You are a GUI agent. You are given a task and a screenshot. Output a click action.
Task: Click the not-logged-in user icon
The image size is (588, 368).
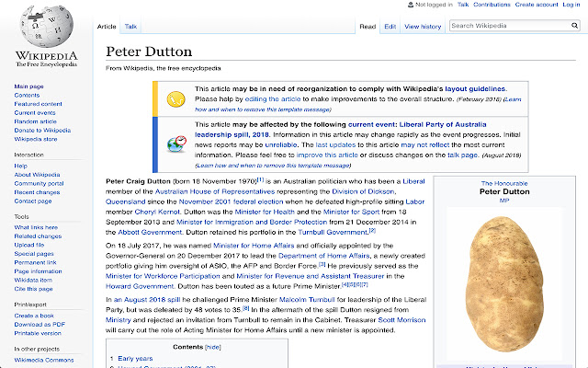pos(411,5)
